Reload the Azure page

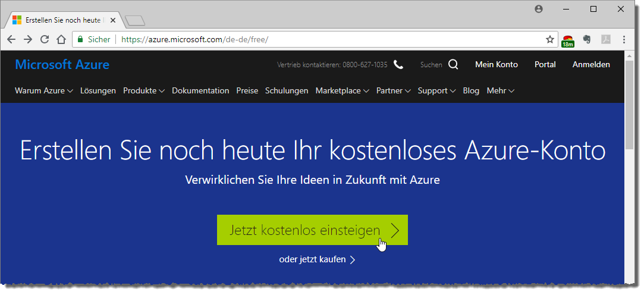coord(45,39)
